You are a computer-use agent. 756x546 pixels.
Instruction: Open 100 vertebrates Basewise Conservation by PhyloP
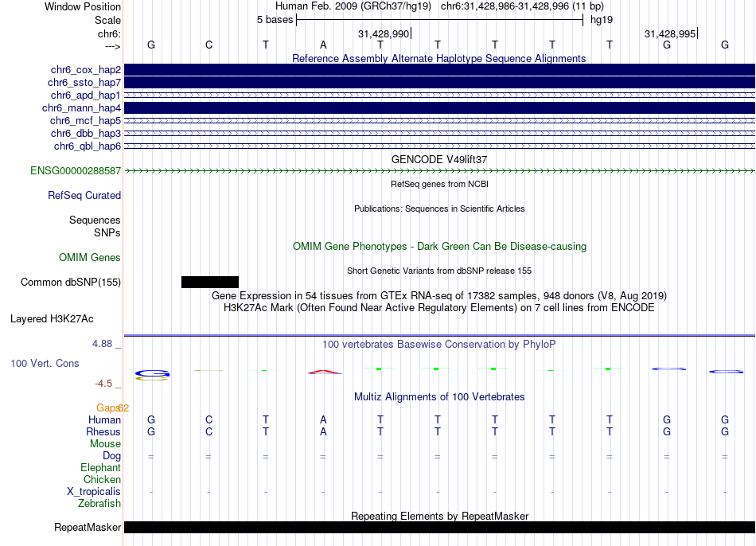[x=438, y=345]
